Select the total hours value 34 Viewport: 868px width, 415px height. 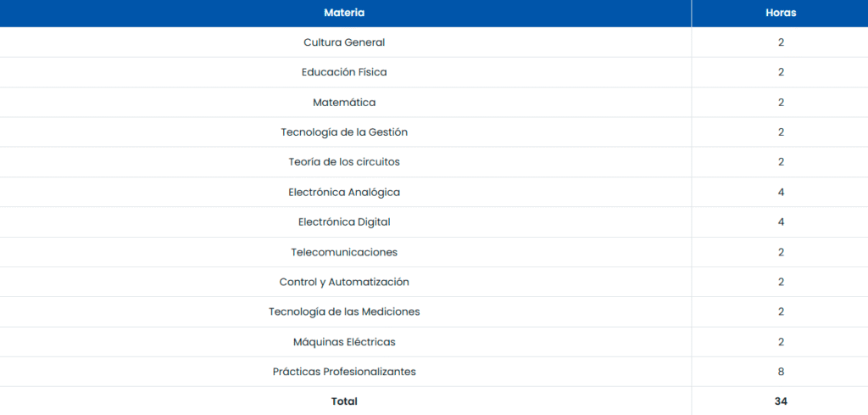(781, 401)
